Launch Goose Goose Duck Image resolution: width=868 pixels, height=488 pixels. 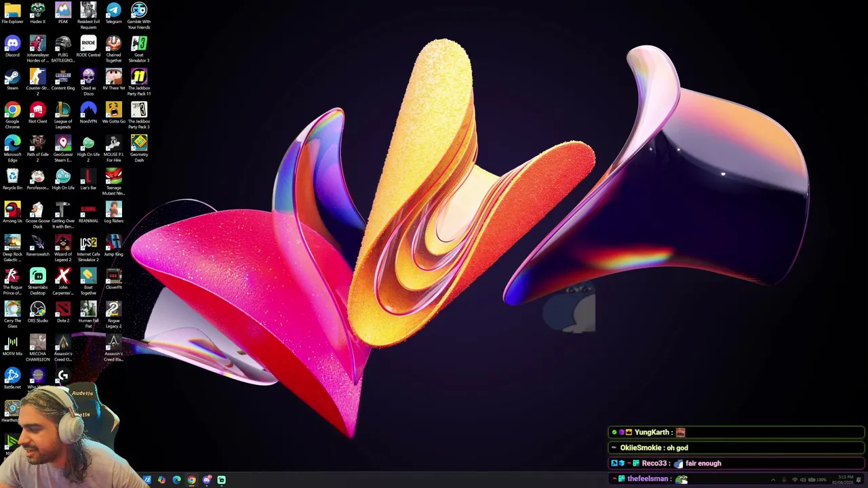[37, 216]
